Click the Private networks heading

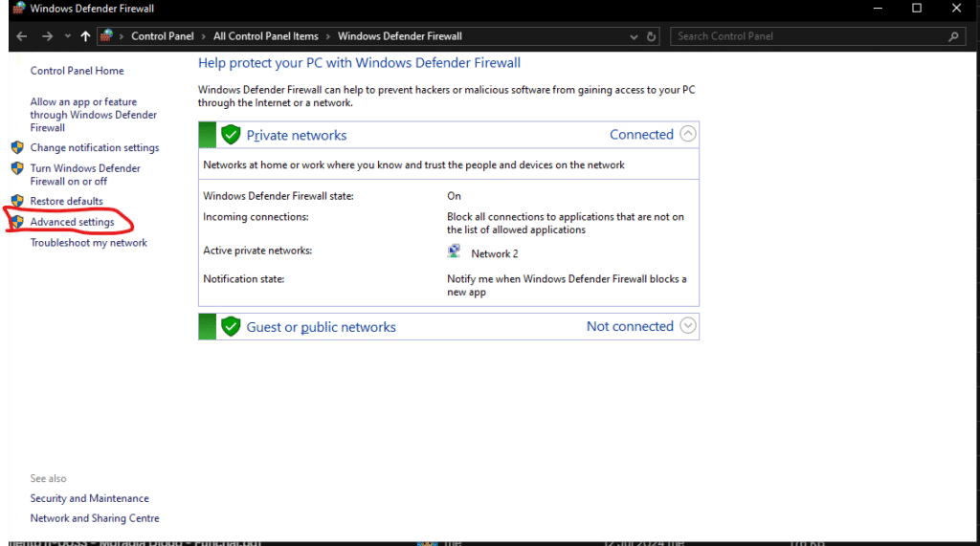[297, 135]
